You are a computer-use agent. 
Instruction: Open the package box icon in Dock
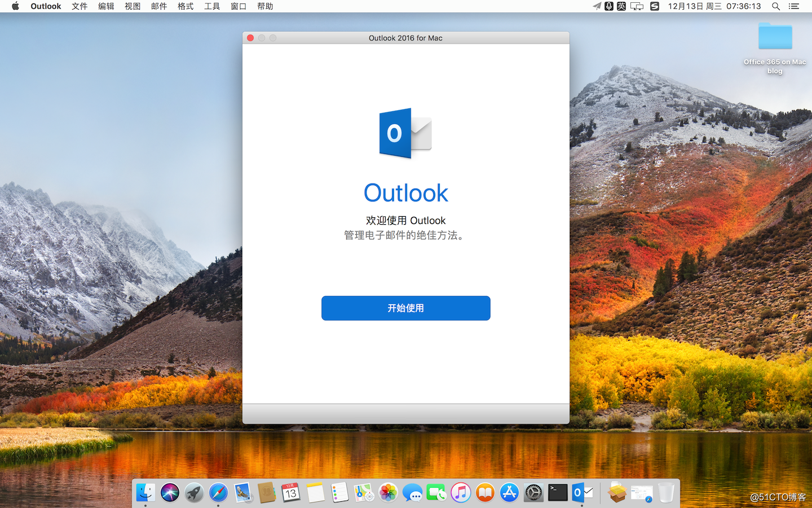pos(617,493)
